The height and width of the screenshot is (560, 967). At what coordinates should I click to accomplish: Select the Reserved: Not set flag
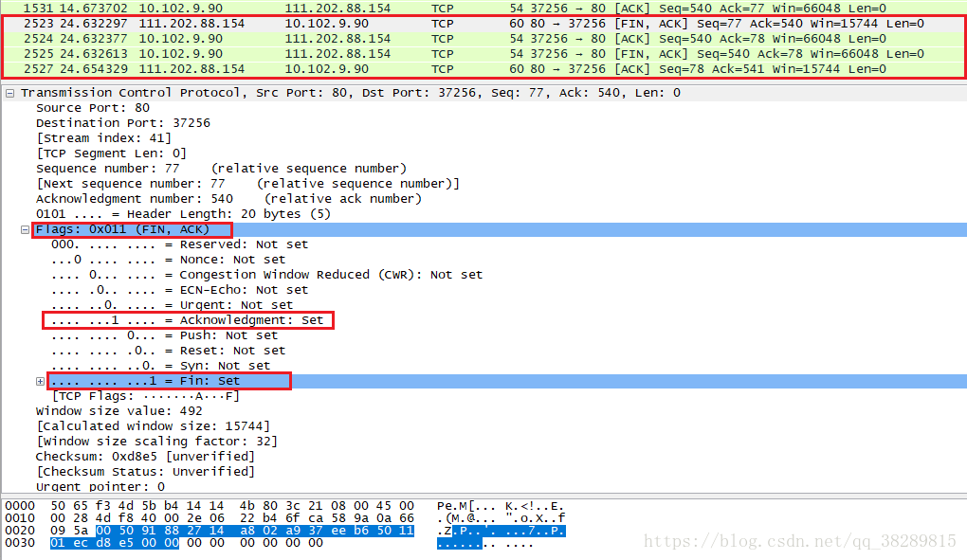click(179, 244)
